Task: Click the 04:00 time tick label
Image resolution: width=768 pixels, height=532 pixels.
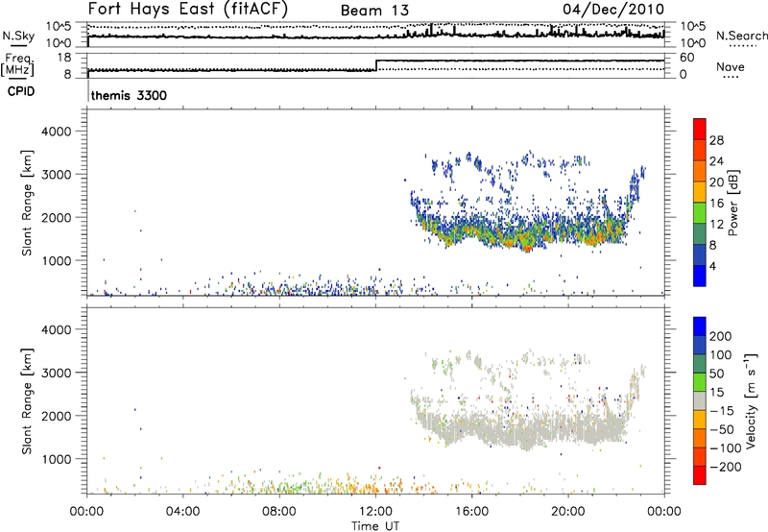Action: (182, 512)
